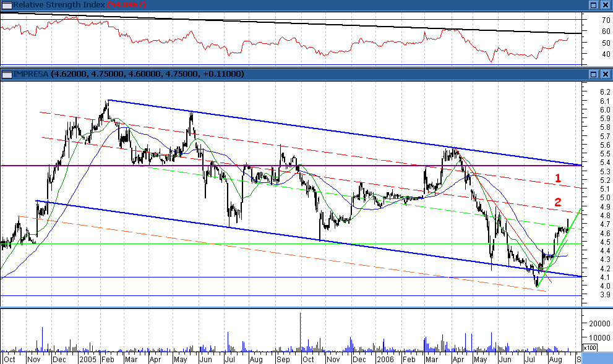Image resolution: width=613 pixels, height=364 pixels.
Task: Open the Relative Strength Index pane control icon
Action: (x=7, y=5)
